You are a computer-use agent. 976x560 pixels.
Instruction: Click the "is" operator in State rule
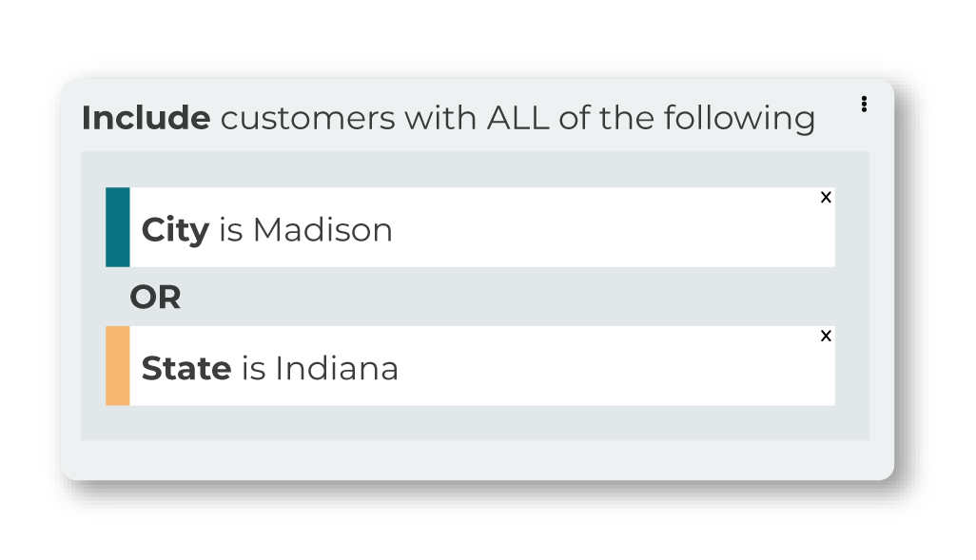click(253, 368)
